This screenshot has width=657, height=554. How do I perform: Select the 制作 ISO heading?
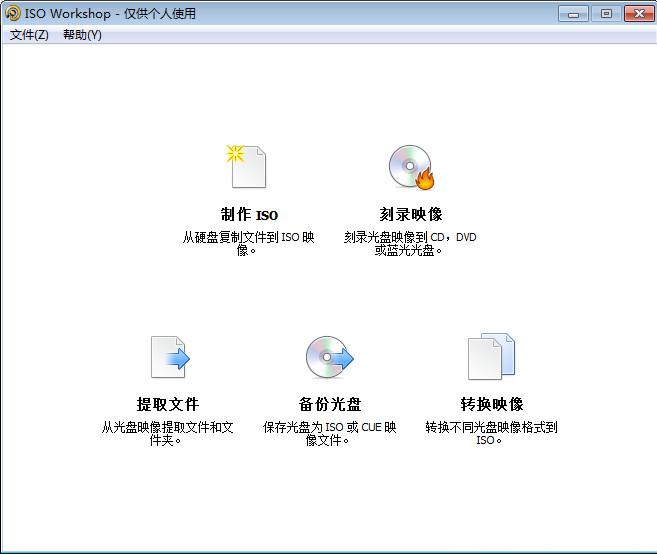pyautogui.click(x=249, y=215)
